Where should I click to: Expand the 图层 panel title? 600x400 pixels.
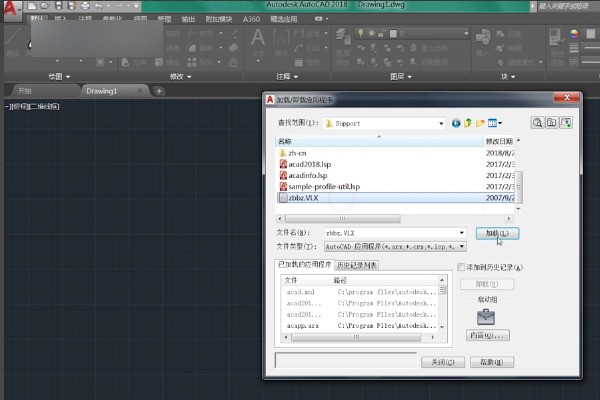click(401, 77)
